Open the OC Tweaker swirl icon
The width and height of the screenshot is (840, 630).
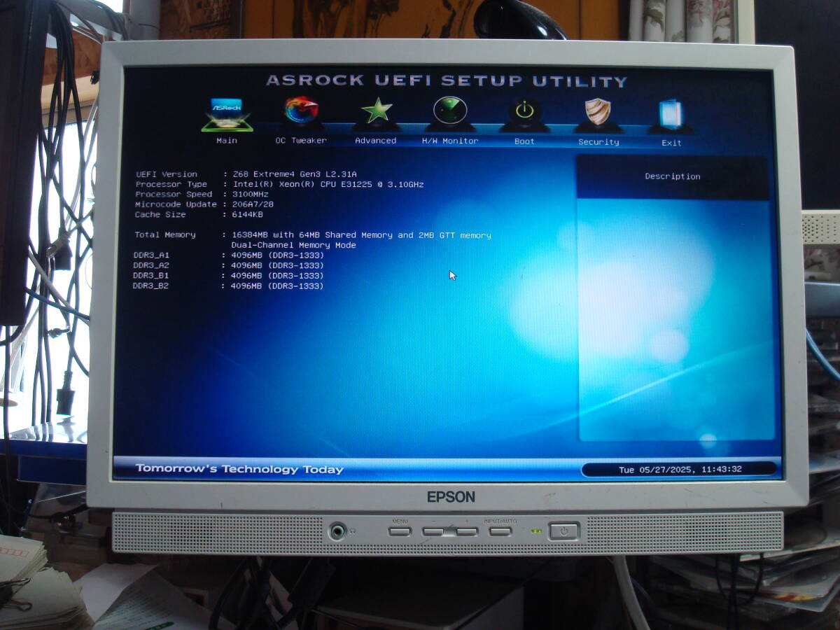pos(301,111)
